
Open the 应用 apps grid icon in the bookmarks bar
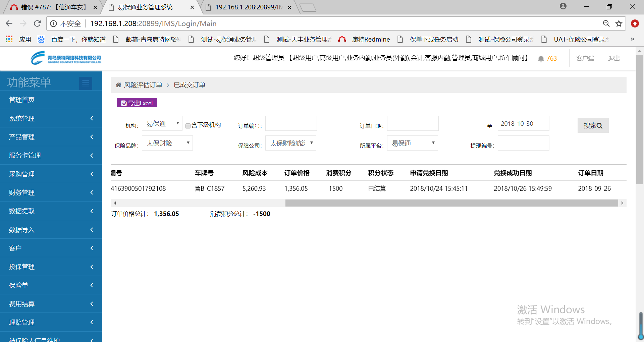[9, 39]
